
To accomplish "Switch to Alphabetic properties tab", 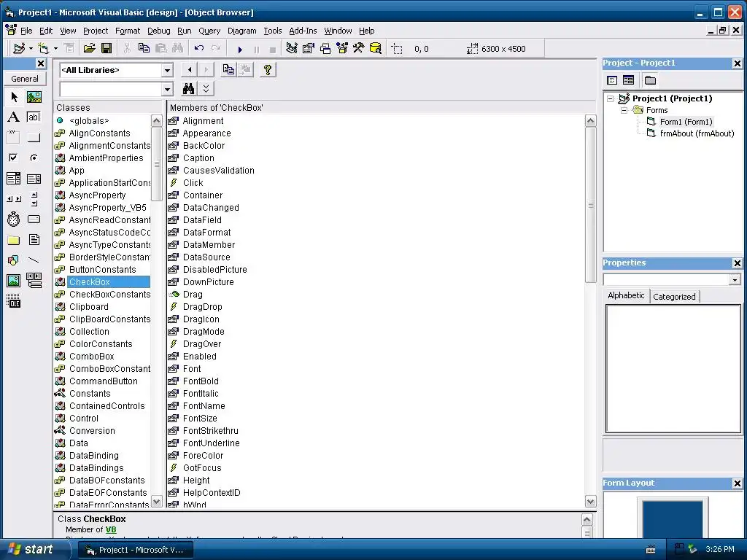I will [626, 295].
